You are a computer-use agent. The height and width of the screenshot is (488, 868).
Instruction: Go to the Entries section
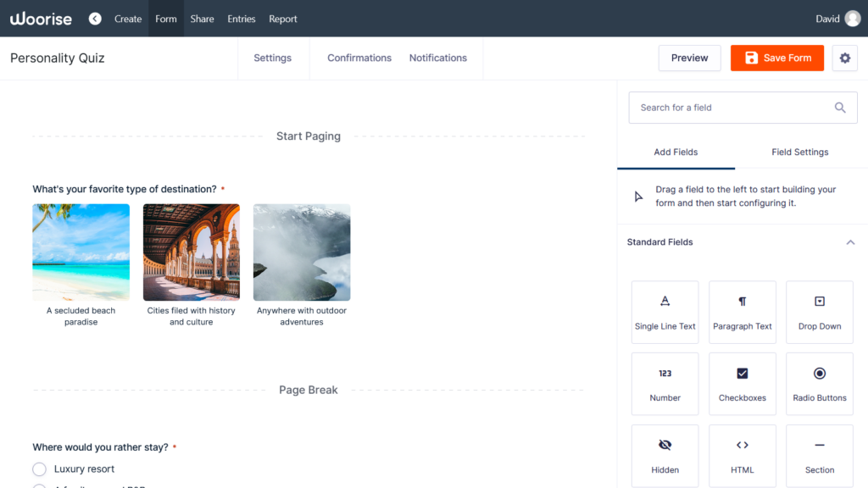pos(242,18)
